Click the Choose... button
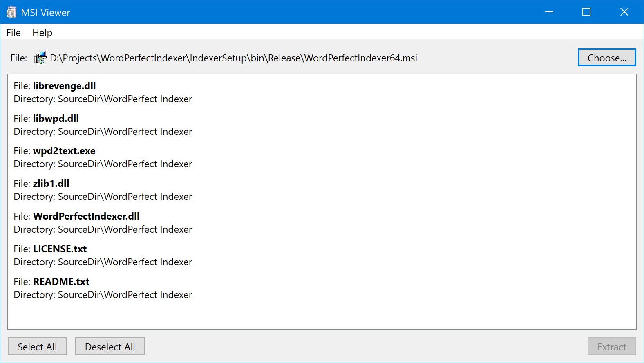 click(607, 58)
